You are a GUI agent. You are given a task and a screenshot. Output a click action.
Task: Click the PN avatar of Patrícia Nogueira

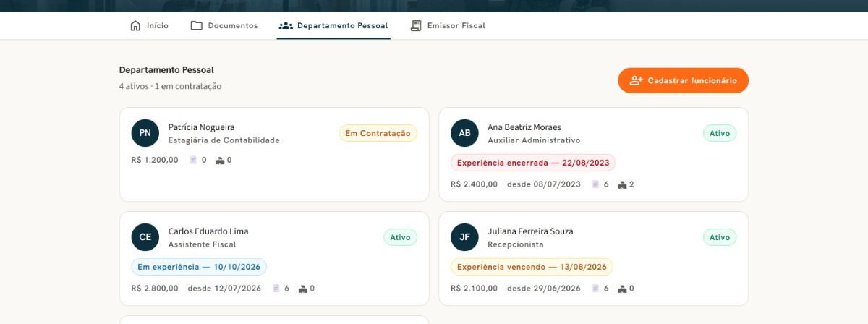tap(145, 133)
